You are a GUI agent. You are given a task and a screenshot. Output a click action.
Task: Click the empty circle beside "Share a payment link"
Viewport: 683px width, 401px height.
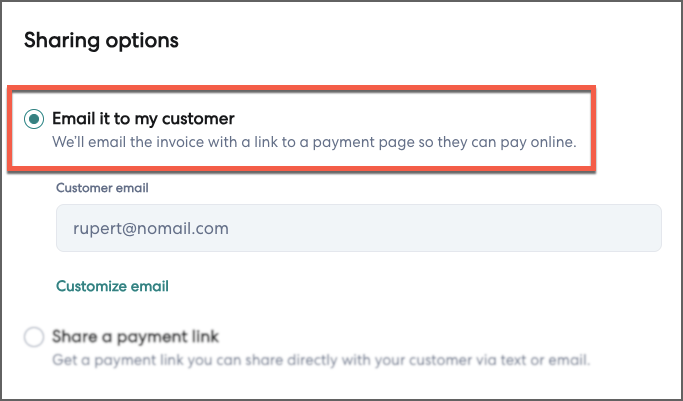pyautogui.click(x=34, y=337)
